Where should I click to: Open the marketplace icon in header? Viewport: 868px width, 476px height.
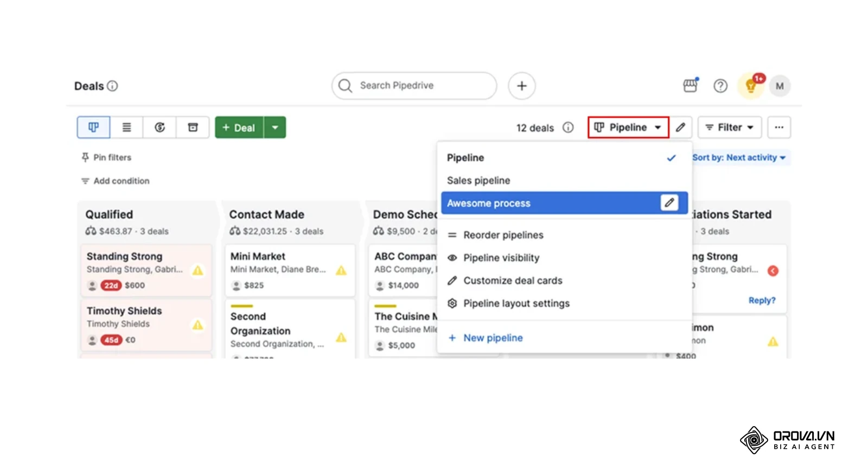[691, 85]
